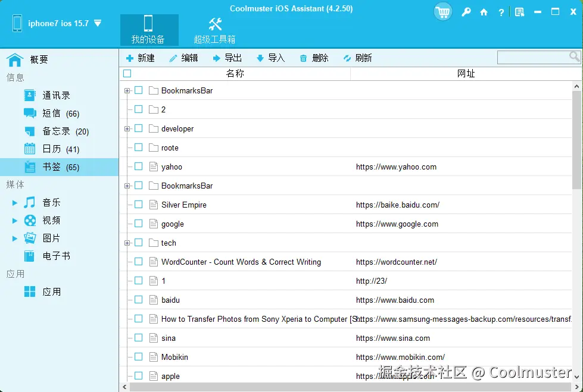Switch to the 超级工具箱 tab
This screenshot has width=583, height=392.
point(214,30)
